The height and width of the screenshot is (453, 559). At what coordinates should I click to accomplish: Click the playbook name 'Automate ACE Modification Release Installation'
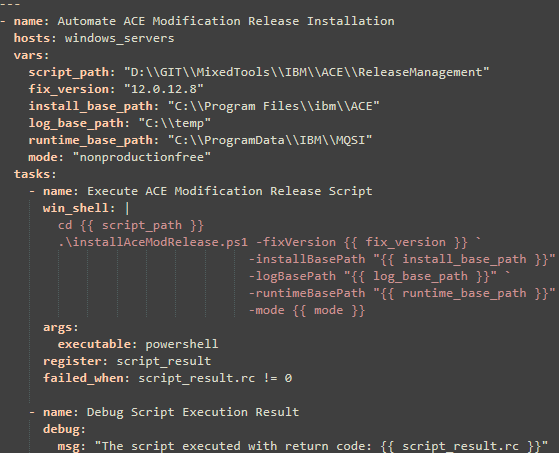[x=226, y=21]
